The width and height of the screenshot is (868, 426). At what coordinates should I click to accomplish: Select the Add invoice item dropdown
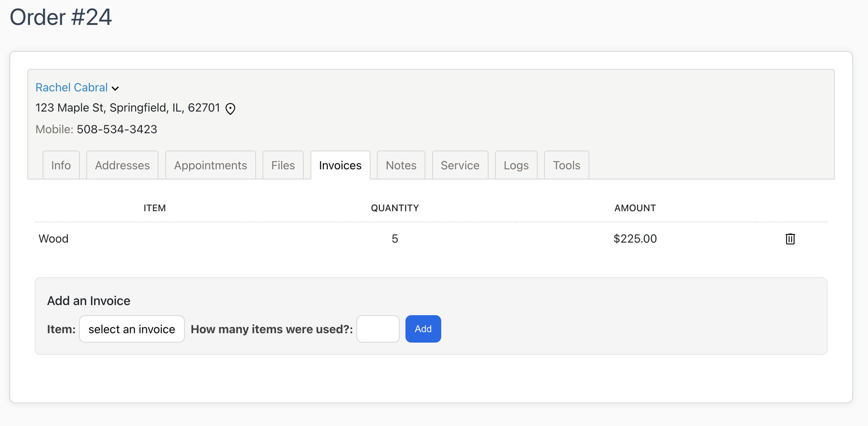coord(132,329)
